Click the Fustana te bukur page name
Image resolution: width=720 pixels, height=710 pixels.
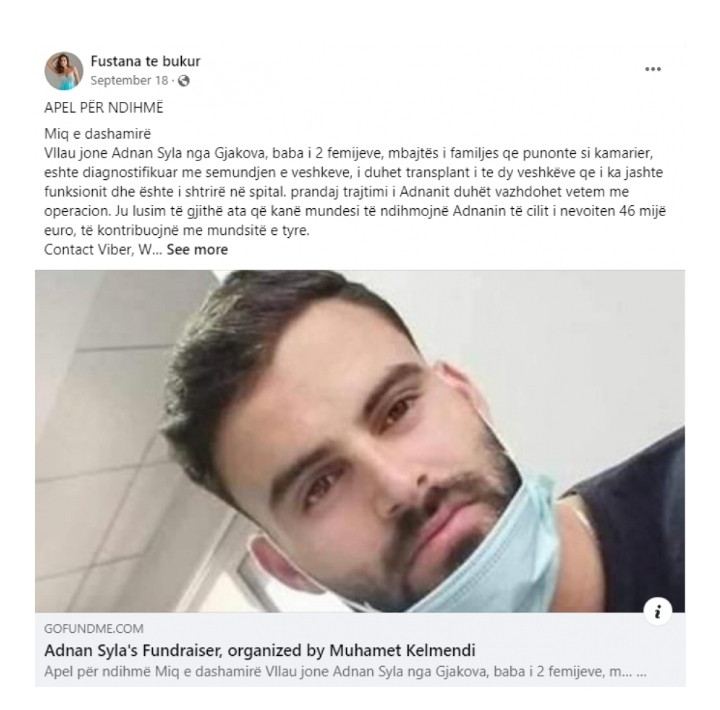click(x=145, y=61)
